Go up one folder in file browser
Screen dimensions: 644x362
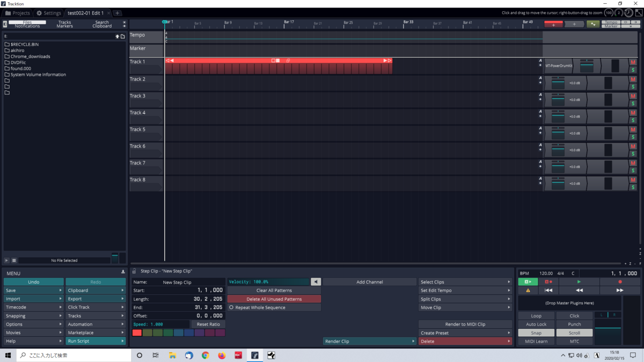117,36
